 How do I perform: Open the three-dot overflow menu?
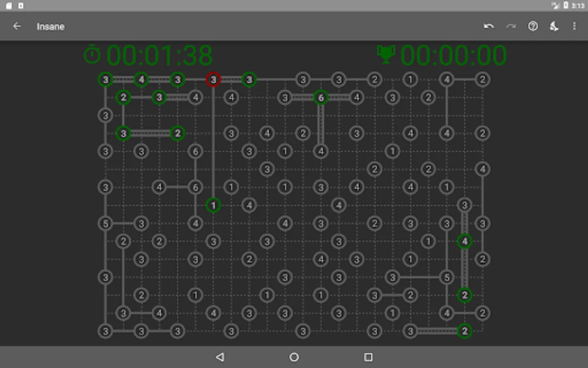(x=574, y=26)
